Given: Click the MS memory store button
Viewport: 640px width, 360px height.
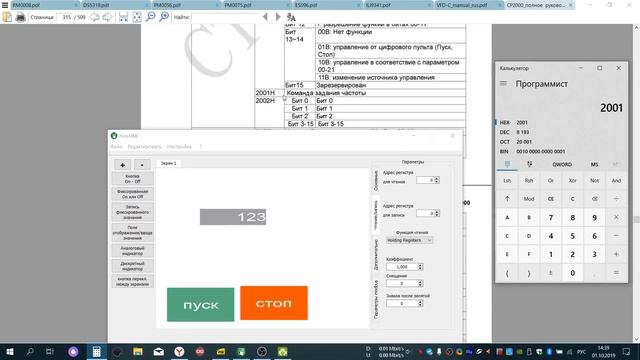Looking at the screenshot, I should coord(594,164).
